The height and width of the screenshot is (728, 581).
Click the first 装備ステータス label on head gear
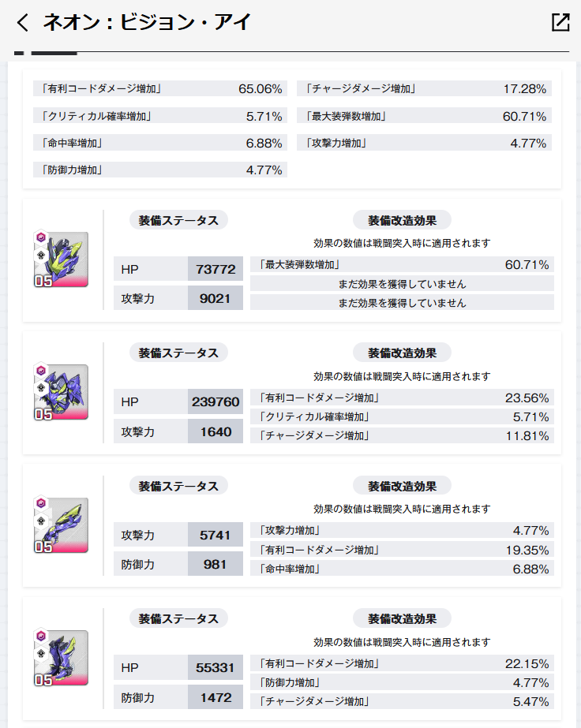coord(178,221)
